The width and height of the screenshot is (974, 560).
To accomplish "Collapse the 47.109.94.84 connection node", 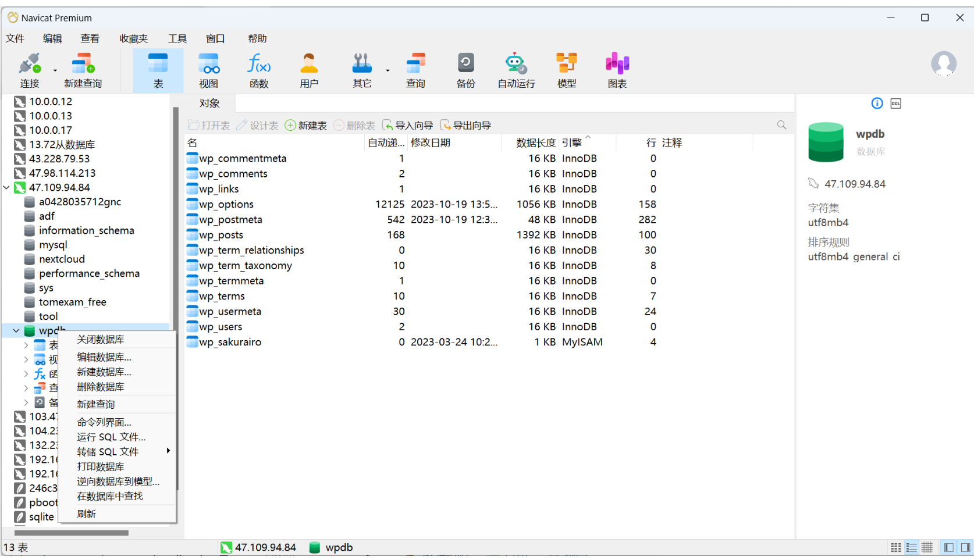I will [6, 187].
